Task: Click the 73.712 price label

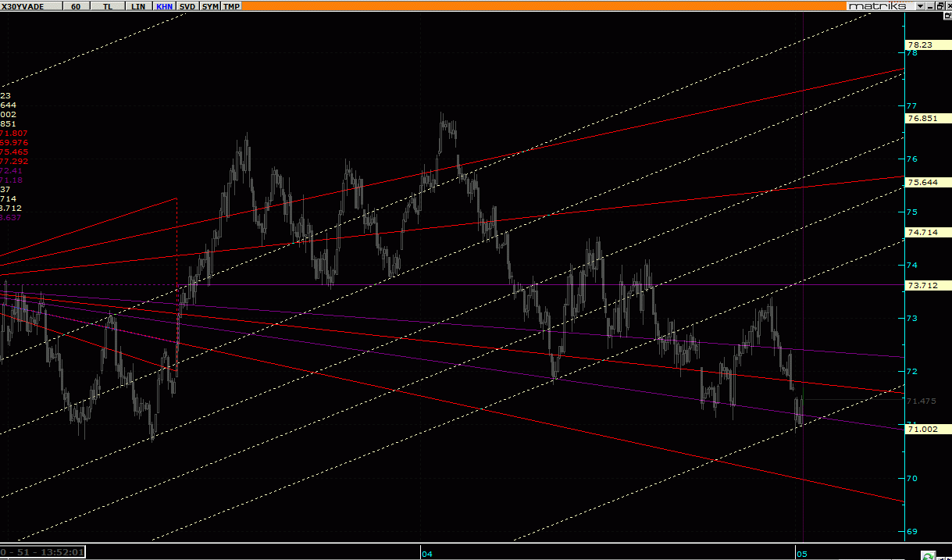Action: point(928,286)
